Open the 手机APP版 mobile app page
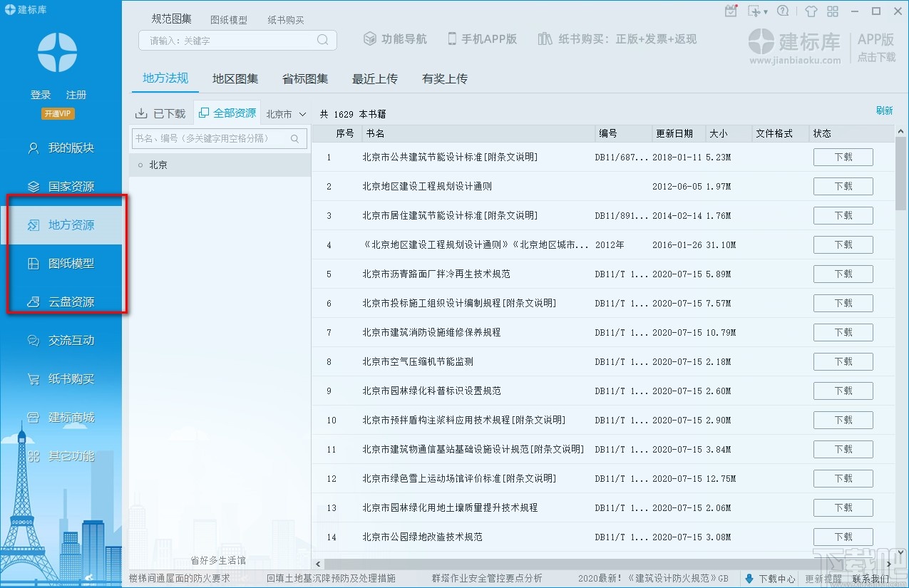Viewport: 909px width, 588px height. click(x=482, y=40)
